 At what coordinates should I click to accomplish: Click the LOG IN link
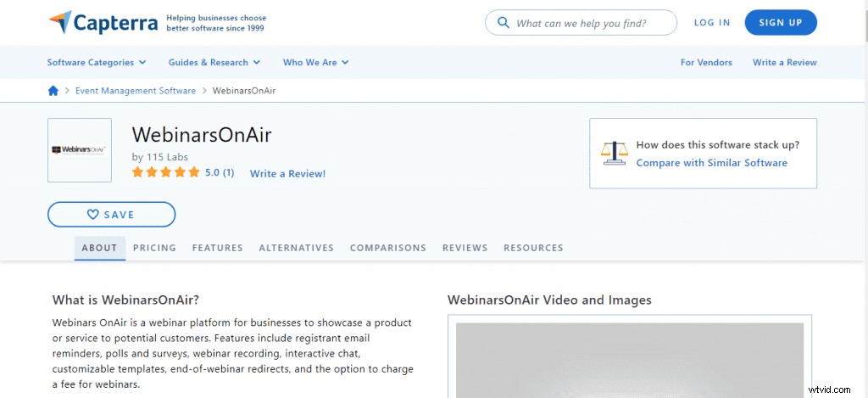click(x=712, y=23)
